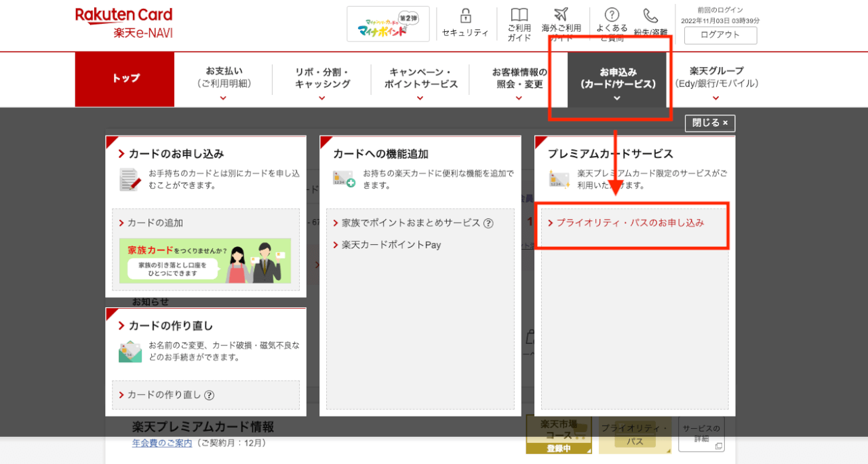Image resolution: width=868 pixels, height=464 pixels.
Task: Click the card feature add icon
Action: click(344, 178)
